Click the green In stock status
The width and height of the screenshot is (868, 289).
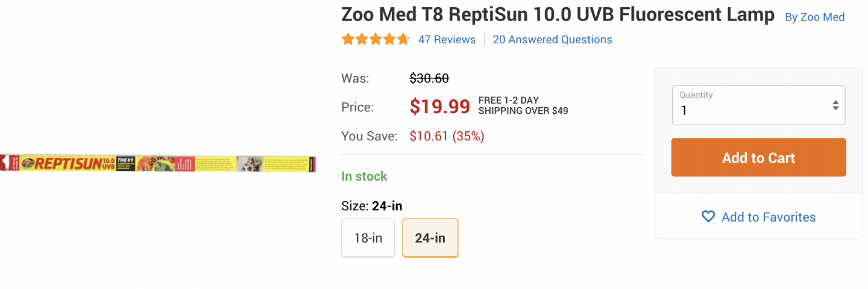pos(364,176)
